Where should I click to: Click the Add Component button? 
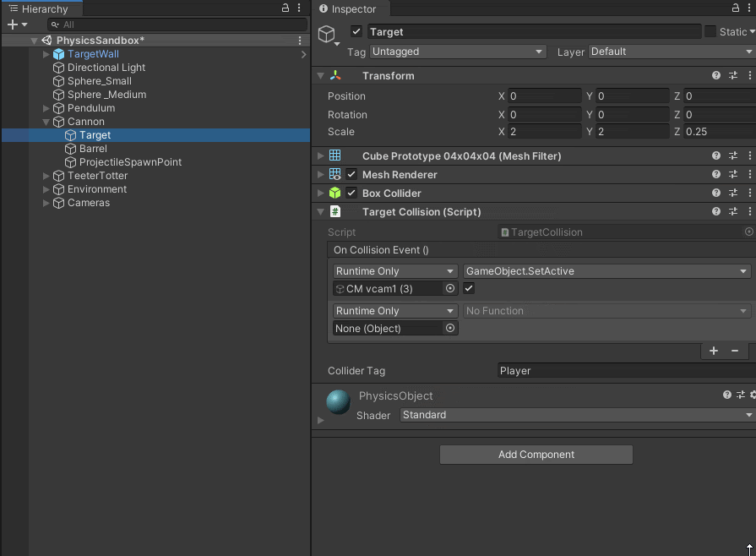click(536, 455)
